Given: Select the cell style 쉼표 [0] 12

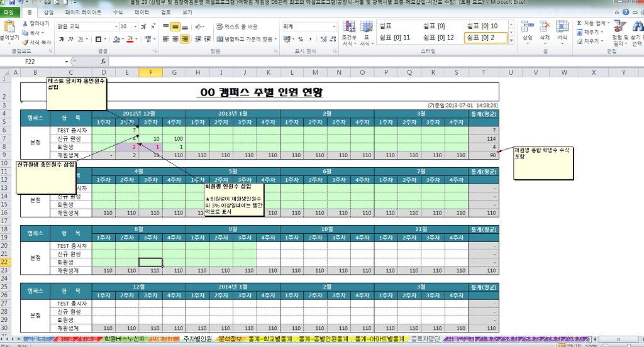Looking at the screenshot, I should [438, 37].
